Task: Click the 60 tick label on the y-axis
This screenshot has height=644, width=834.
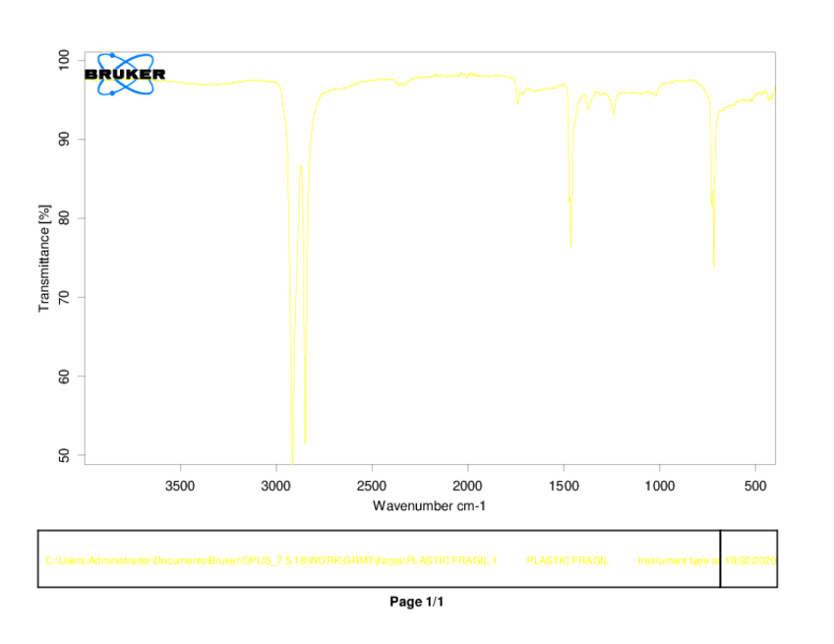Action: pos(63,377)
